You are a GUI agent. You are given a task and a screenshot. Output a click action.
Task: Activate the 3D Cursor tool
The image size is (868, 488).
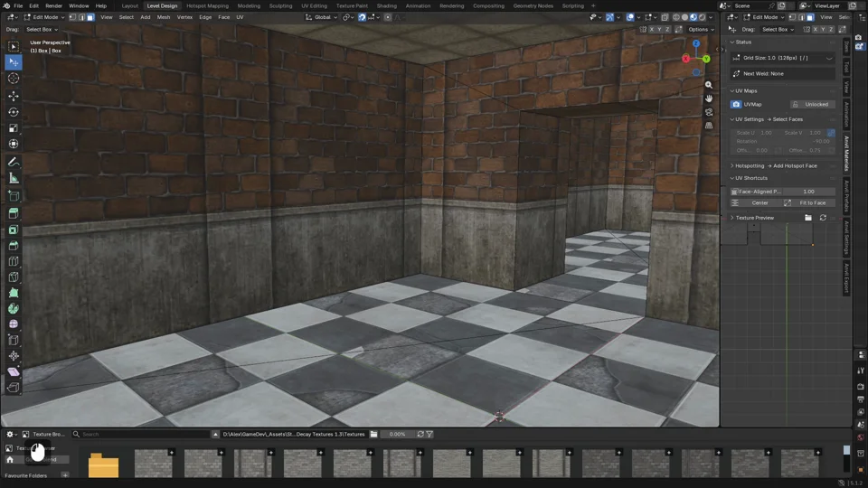(x=14, y=79)
